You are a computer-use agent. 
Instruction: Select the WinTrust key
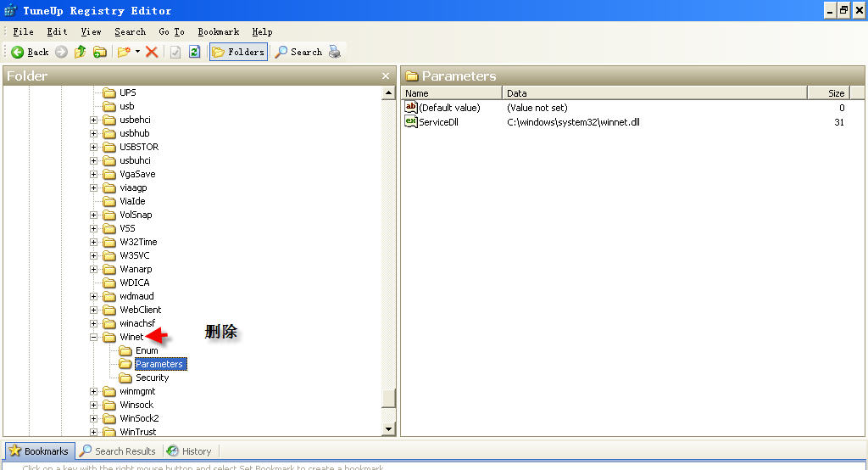[x=138, y=432]
